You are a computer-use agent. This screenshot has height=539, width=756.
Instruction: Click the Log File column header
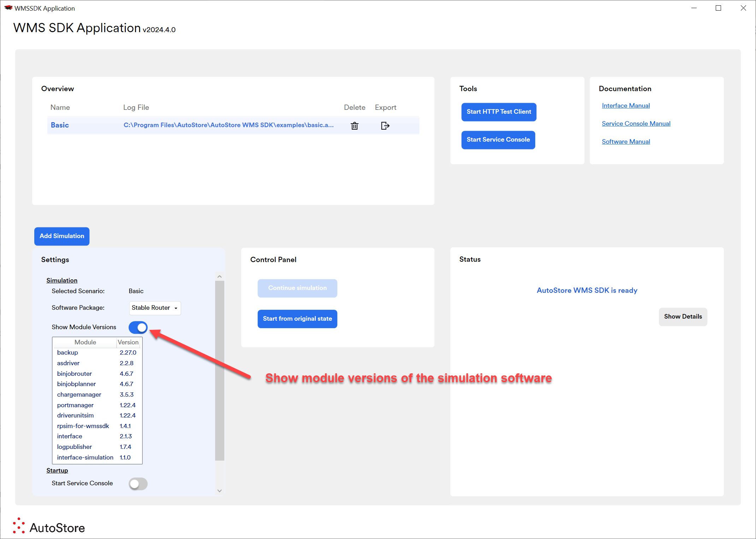pos(136,107)
